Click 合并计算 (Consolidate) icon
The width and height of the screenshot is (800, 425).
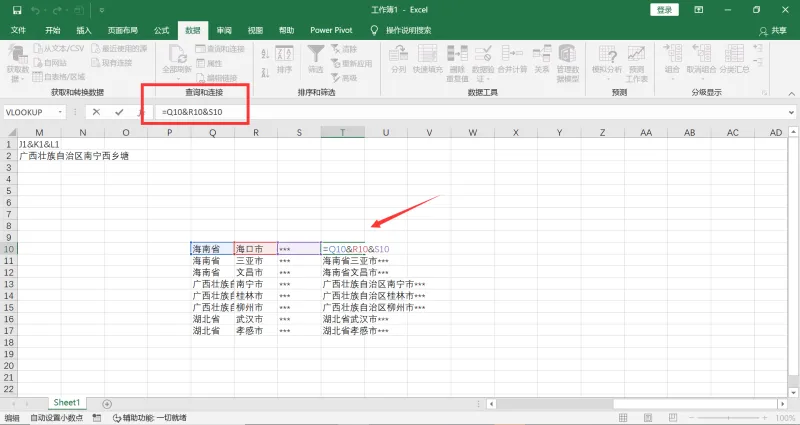pyautogui.click(x=512, y=54)
